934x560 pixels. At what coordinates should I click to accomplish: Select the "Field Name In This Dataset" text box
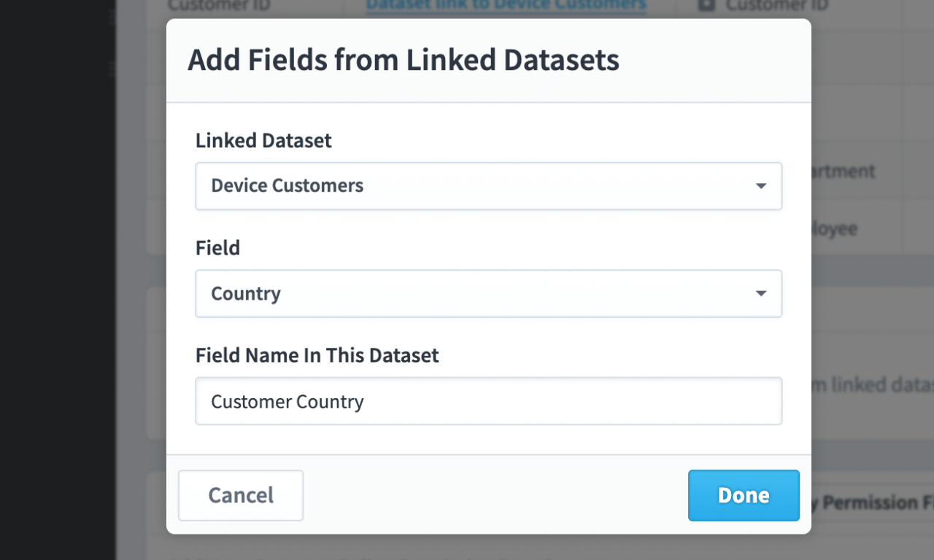(488, 401)
